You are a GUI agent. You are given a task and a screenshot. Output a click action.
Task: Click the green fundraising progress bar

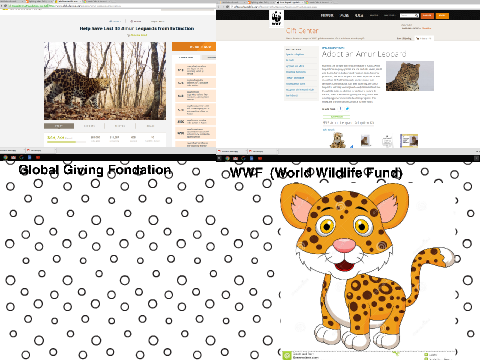pyautogui.click(x=66, y=142)
